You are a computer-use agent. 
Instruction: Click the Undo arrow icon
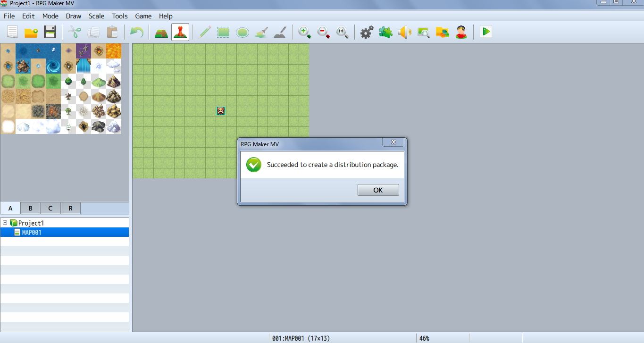click(137, 32)
